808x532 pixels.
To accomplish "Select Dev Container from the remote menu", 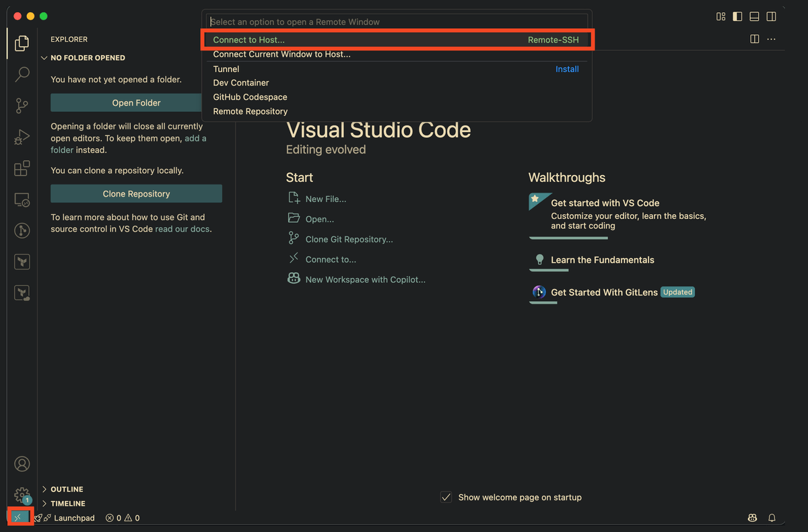I will (240, 82).
